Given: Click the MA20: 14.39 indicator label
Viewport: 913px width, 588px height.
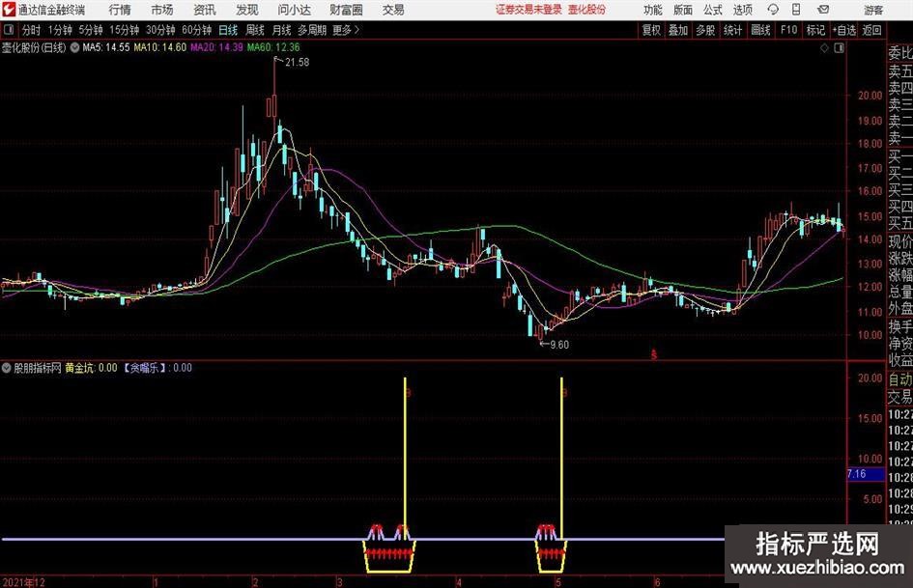Looking at the screenshot, I should pos(216,47).
